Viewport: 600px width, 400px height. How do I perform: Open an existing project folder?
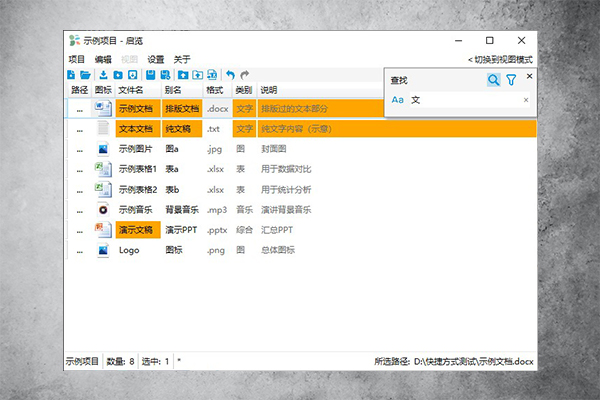coord(85,75)
